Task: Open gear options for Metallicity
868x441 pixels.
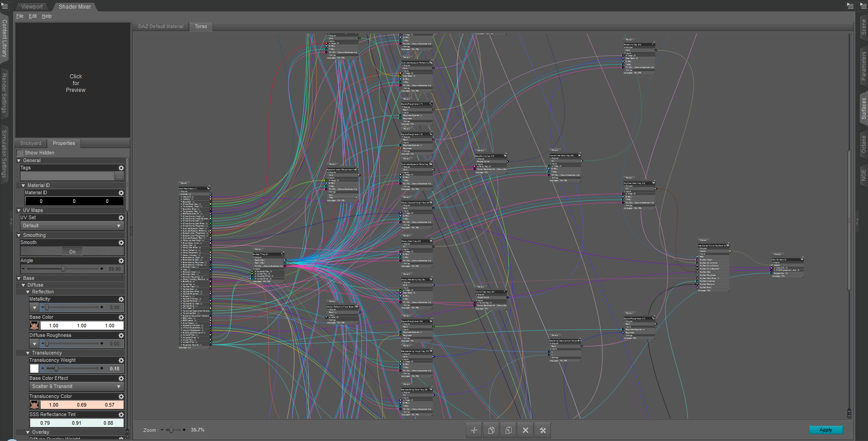Action: pos(121,299)
